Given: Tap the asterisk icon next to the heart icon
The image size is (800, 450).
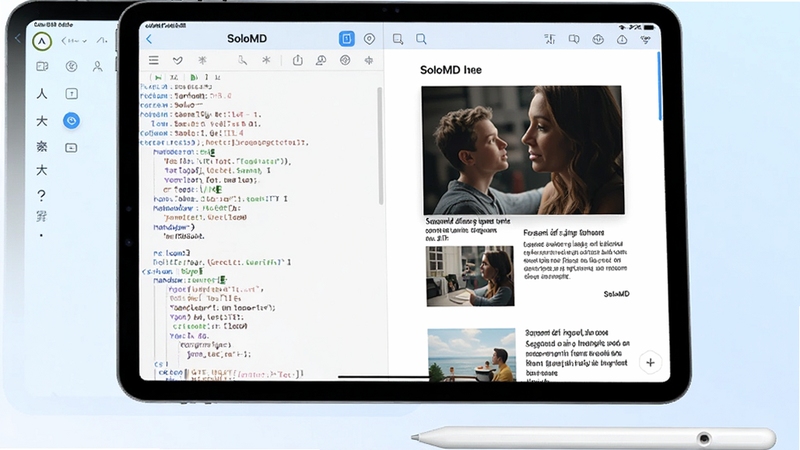Looking at the screenshot, I should [x=203, y=60].
